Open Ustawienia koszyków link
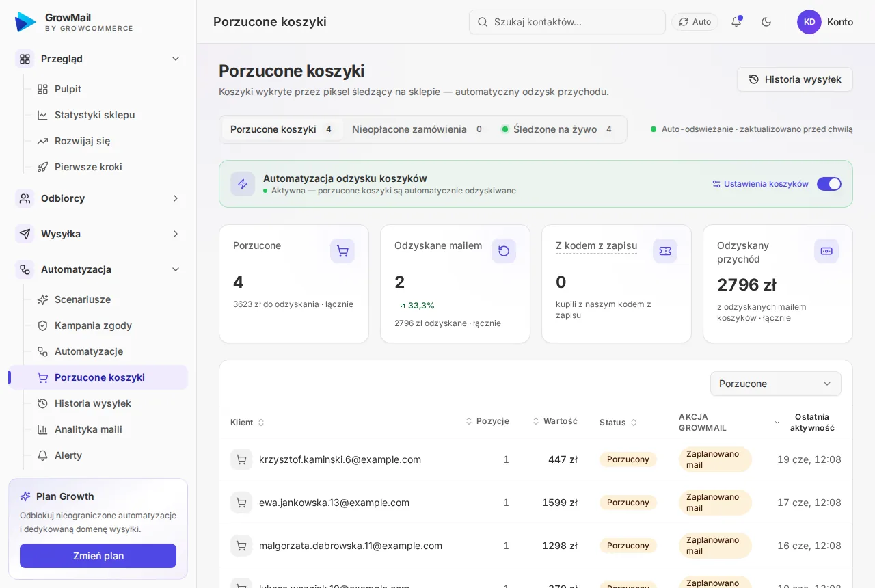This screenshot has height=588, width=875. (x=760, y=184)
